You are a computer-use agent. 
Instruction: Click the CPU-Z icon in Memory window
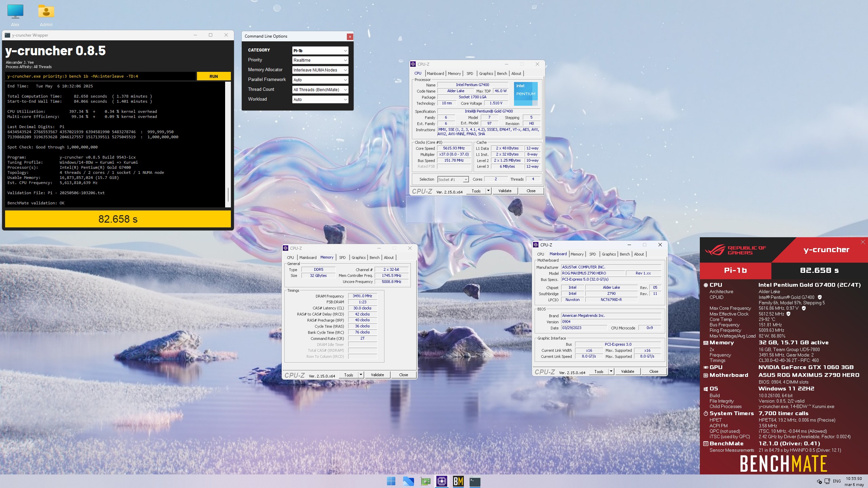(x=285, y=248)
